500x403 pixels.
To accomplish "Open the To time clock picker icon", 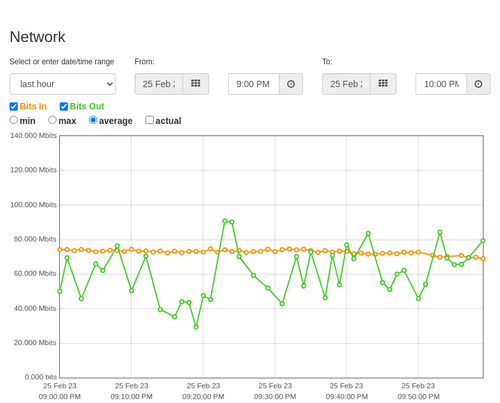I will [478, 84].
